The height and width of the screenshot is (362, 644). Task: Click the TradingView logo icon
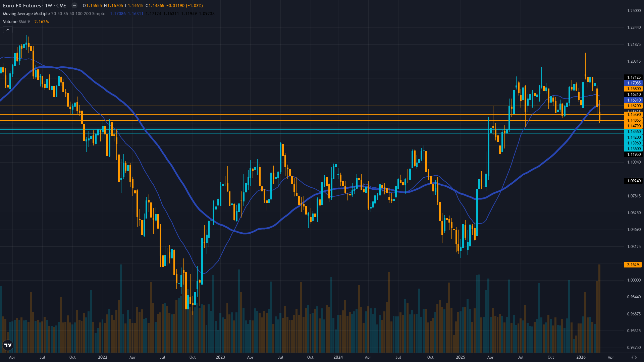8,345
